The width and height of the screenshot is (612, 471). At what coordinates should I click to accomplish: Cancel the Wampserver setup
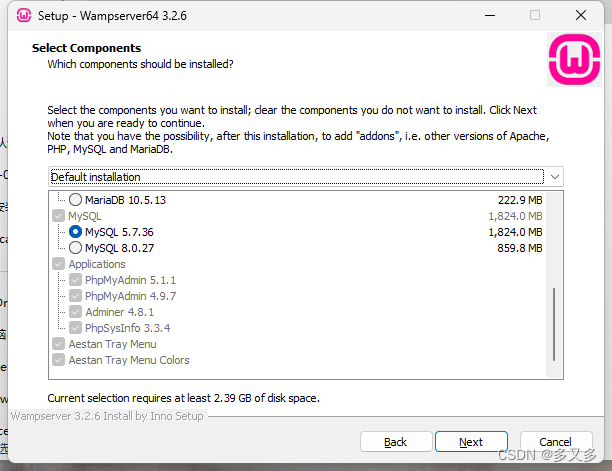pyautogui.click(x=555, y=442)
